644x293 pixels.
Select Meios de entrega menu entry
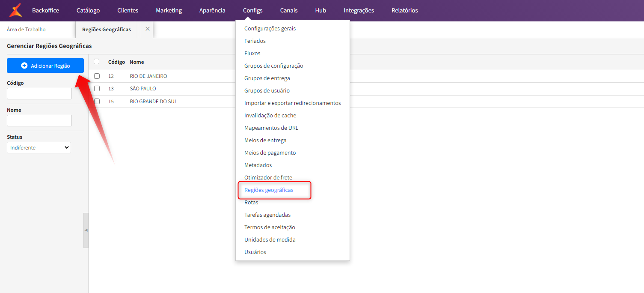coord(265,140)
